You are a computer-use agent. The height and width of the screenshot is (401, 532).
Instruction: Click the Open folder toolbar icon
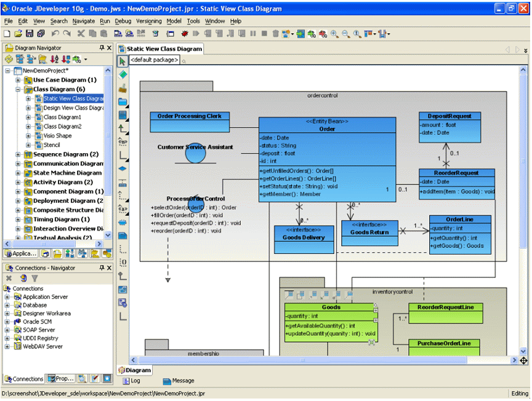click(x=18, y=34)
